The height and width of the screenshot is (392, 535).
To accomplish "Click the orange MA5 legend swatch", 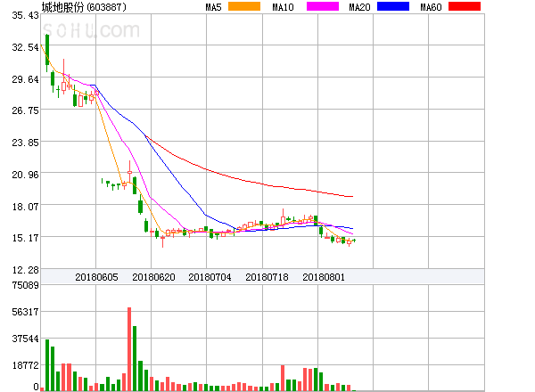I will coord(243,6).
